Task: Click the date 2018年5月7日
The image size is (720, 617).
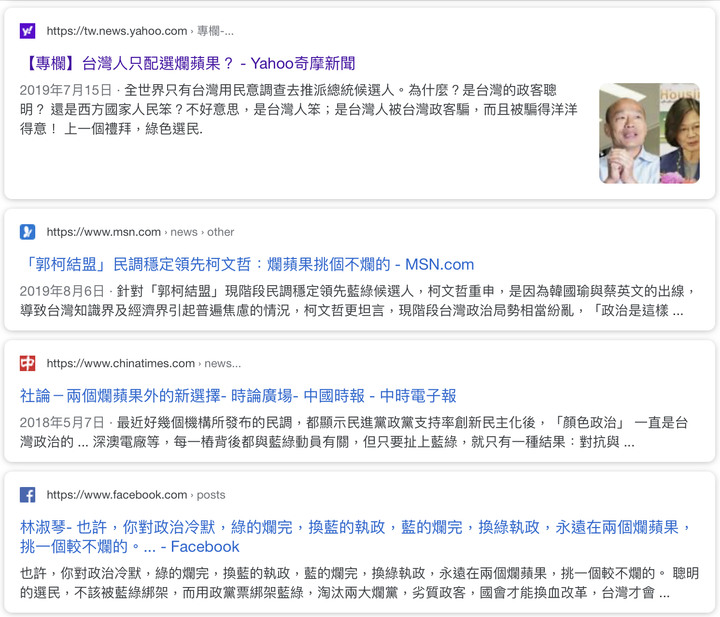Action: pos(62,422)
